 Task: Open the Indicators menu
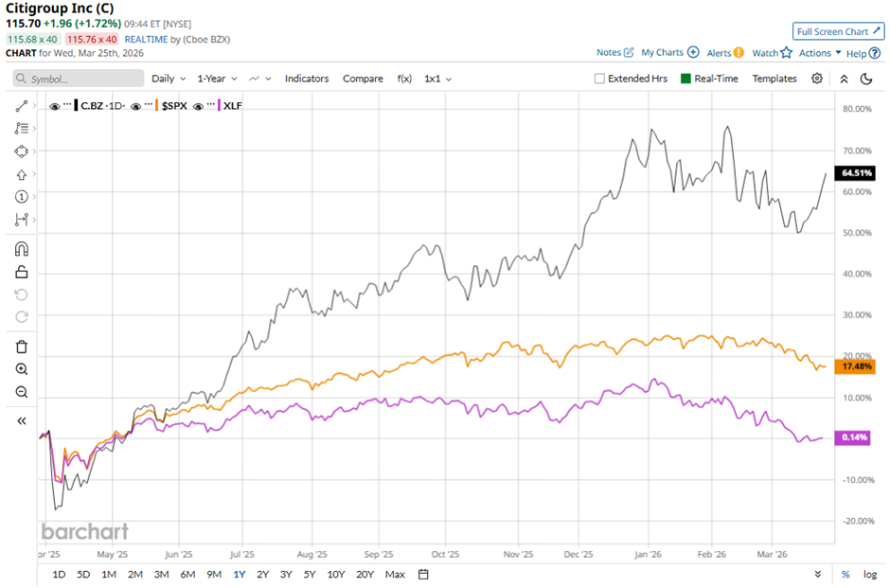click(307, 79)
